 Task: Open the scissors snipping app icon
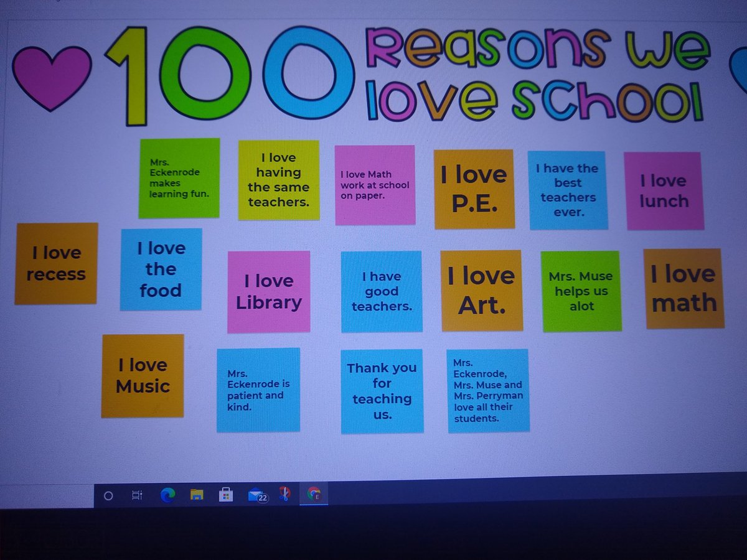click(x=284, y=495)
